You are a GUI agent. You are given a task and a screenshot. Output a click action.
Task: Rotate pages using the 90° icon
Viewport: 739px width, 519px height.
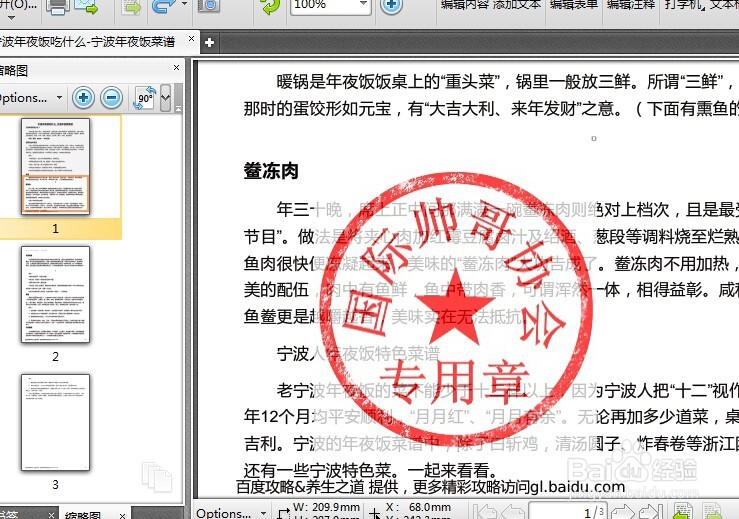coord(145,98)
